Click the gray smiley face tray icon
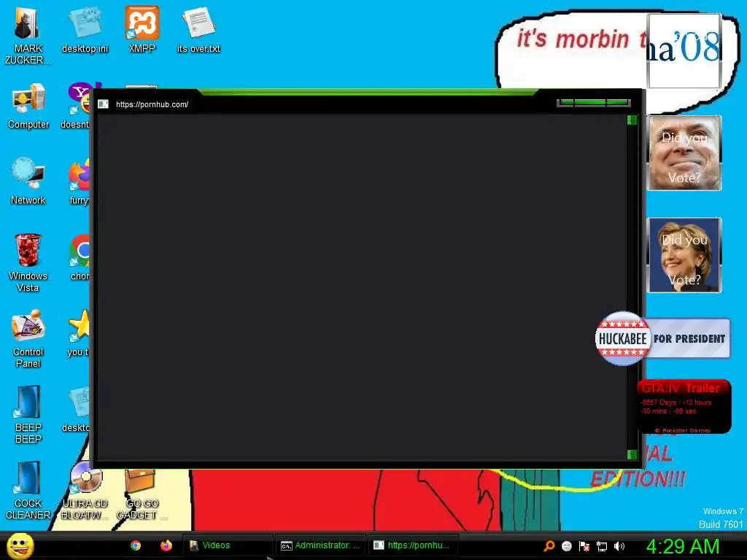 566,545
